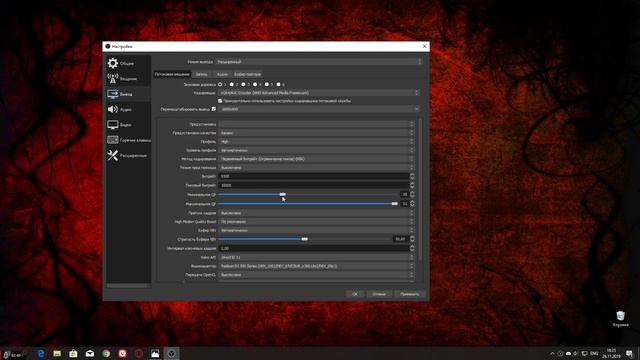This screenshot has height=360, width=640.
Task: Click the Cancel button
Action: pyautogui.click(x=379, y=294)
